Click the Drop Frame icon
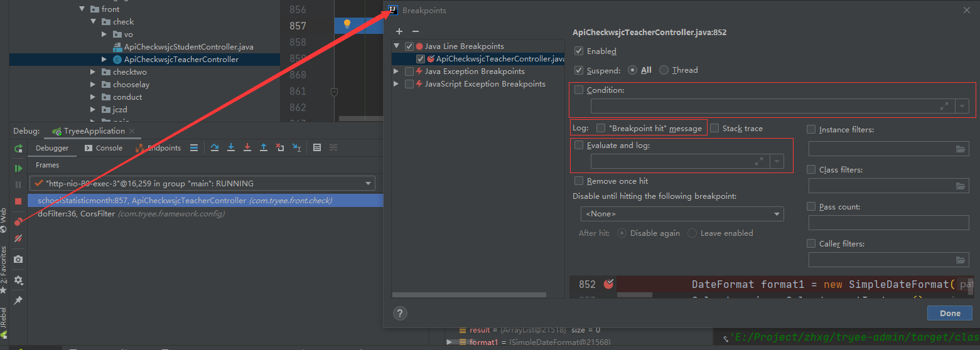980x350 pixels. click(280, 147)
